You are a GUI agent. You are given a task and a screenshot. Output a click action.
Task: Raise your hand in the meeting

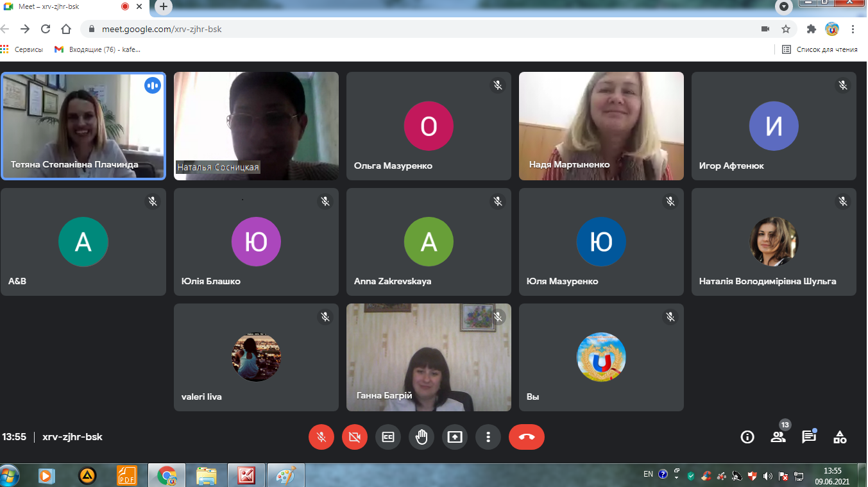(421, 437)
